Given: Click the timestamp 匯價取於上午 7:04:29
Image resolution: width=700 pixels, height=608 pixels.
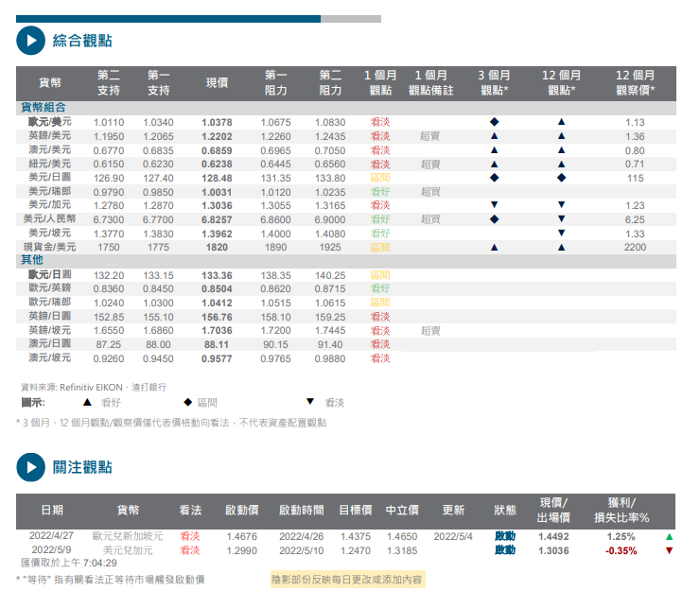Looking at the screenshot, I should coord(69,563).
